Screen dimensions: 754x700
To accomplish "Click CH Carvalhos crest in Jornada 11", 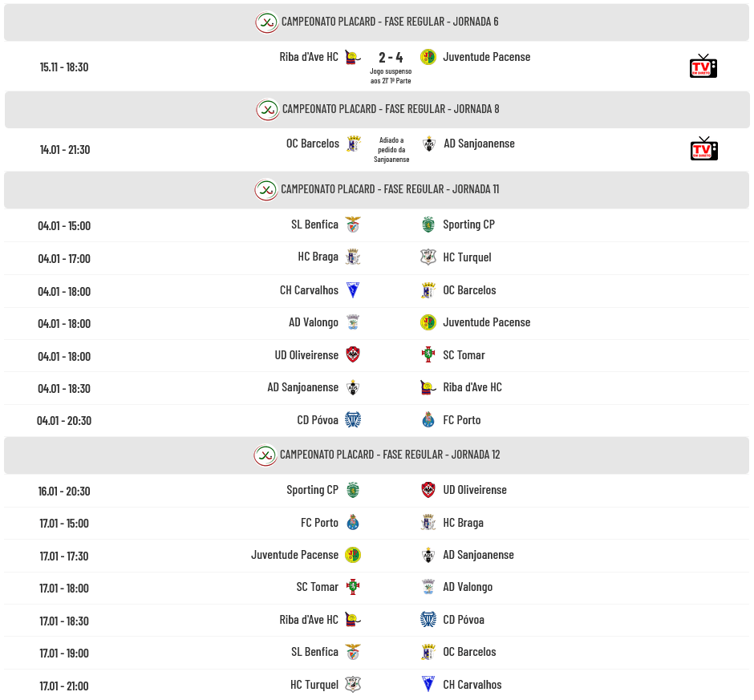I will point(353,290).
